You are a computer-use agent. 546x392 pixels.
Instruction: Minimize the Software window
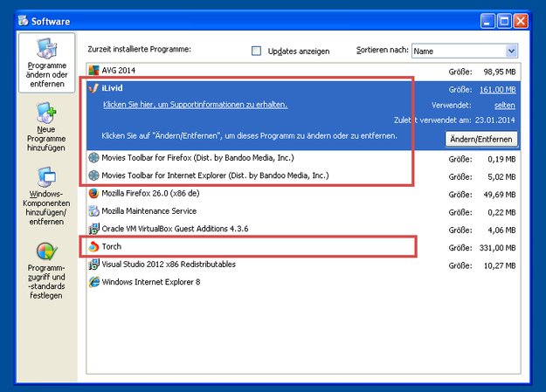(487, 21)
